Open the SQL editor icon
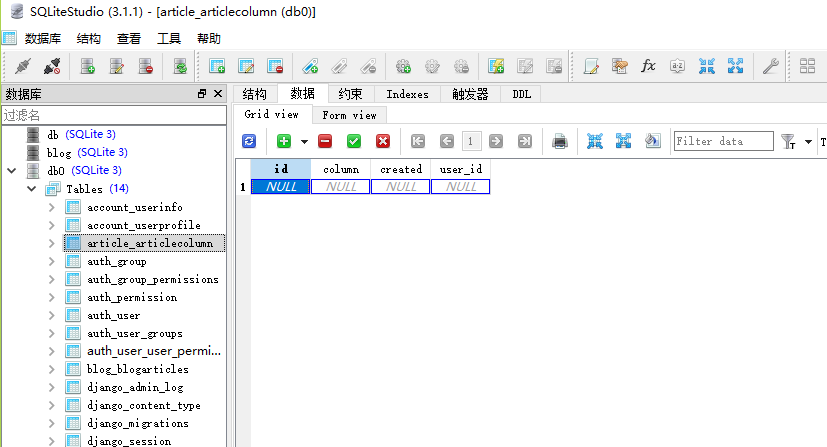 tap(591, 66)
